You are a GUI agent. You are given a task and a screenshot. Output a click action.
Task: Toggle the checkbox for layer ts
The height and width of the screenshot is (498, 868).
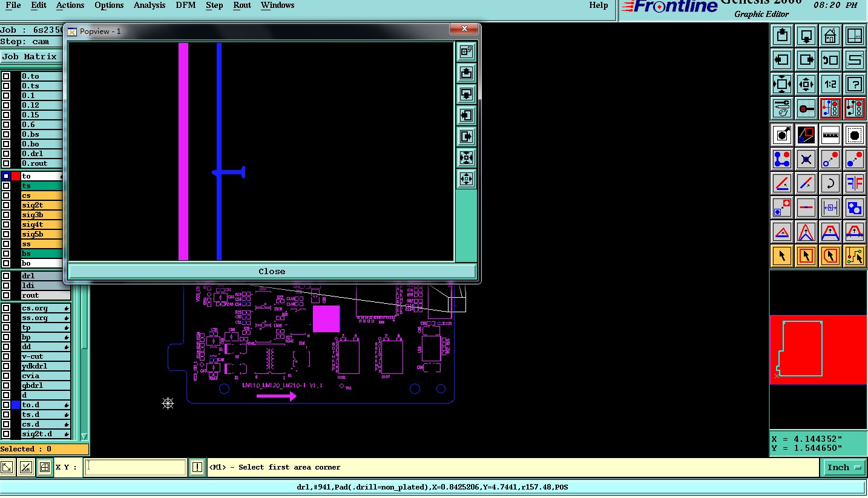(x=6, y=186)
